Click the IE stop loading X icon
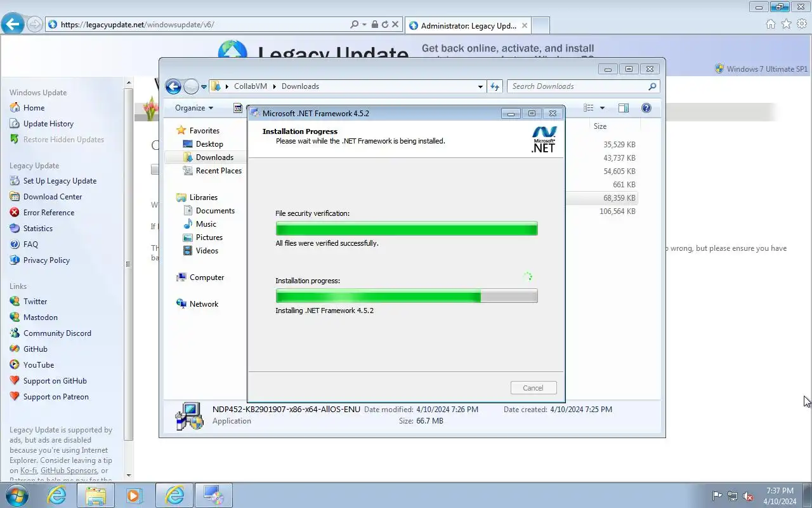Viewport: 812px width, 508px height. [x=395, y=24]
